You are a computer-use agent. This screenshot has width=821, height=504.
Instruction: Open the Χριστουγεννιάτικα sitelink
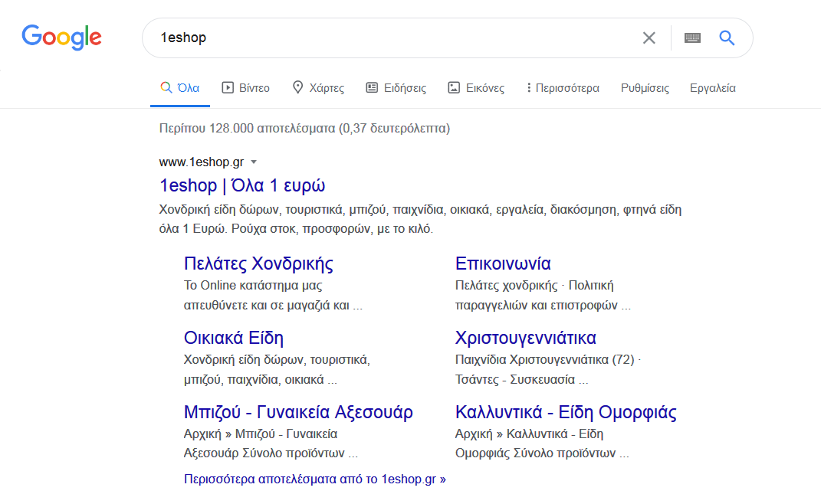pos(526,338)
